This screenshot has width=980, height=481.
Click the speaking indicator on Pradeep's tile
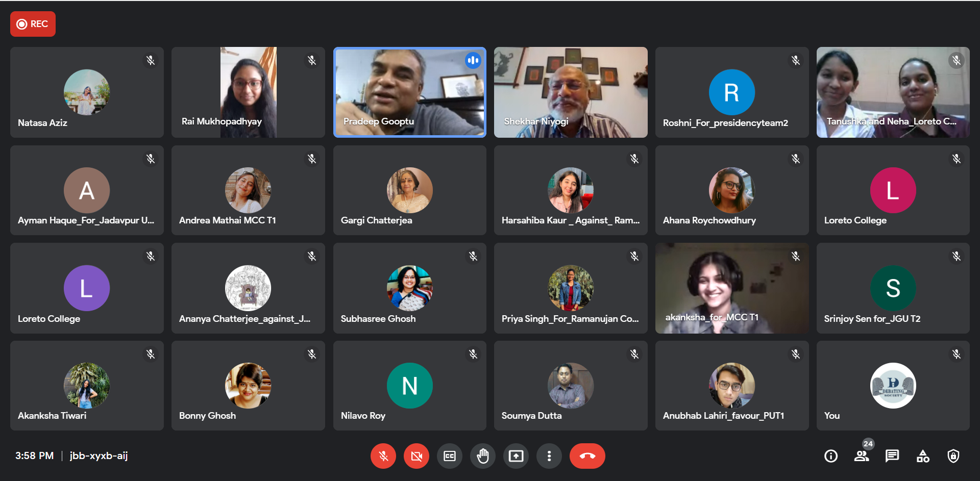point(473,60)
